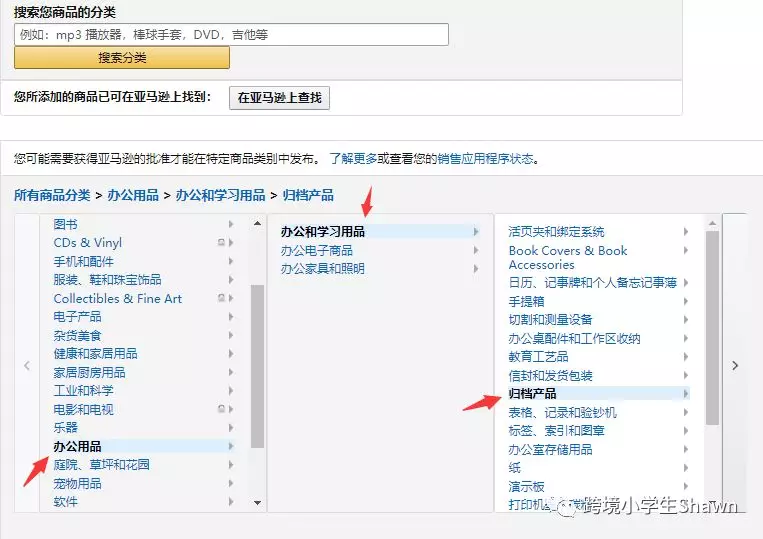Viewport: 763px width, 539px height.
Task: Select the 家居厨房用品 category
Action: click(x=90, y=372)
